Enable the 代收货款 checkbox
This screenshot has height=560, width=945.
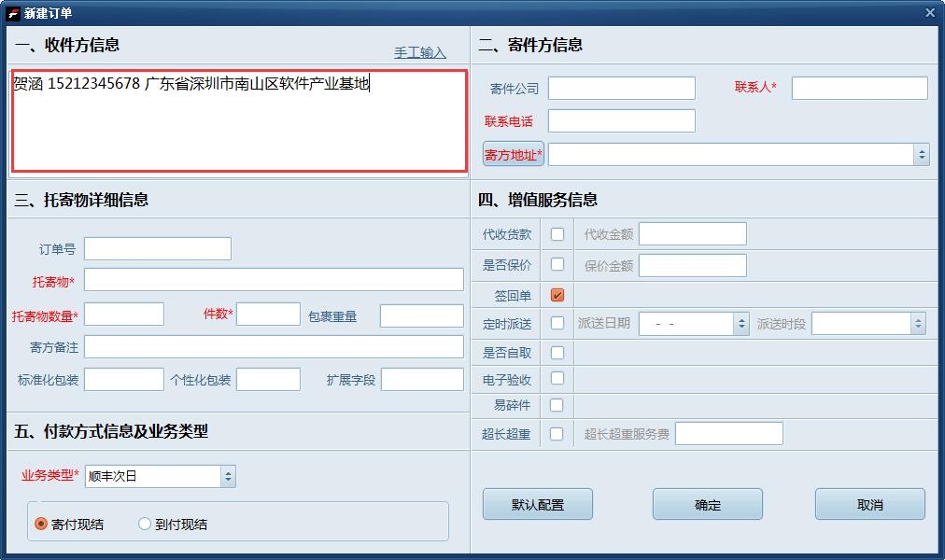pyautogui.click(x=557, y=233)
